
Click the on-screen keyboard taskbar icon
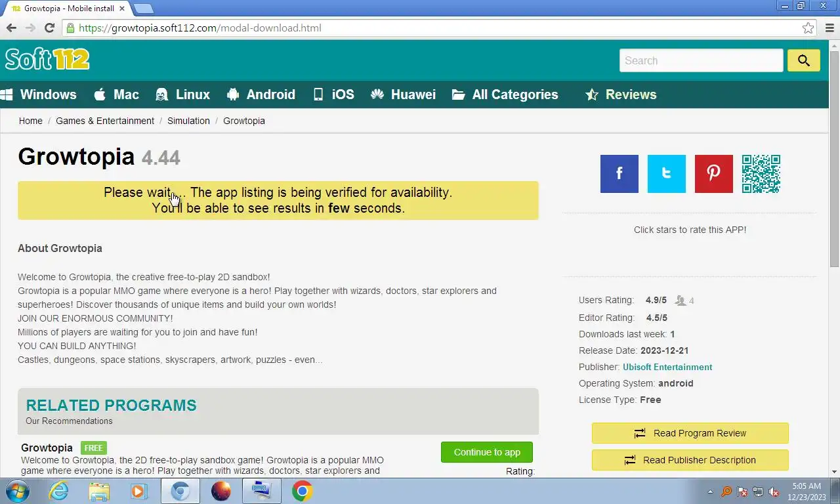point(261,491)
